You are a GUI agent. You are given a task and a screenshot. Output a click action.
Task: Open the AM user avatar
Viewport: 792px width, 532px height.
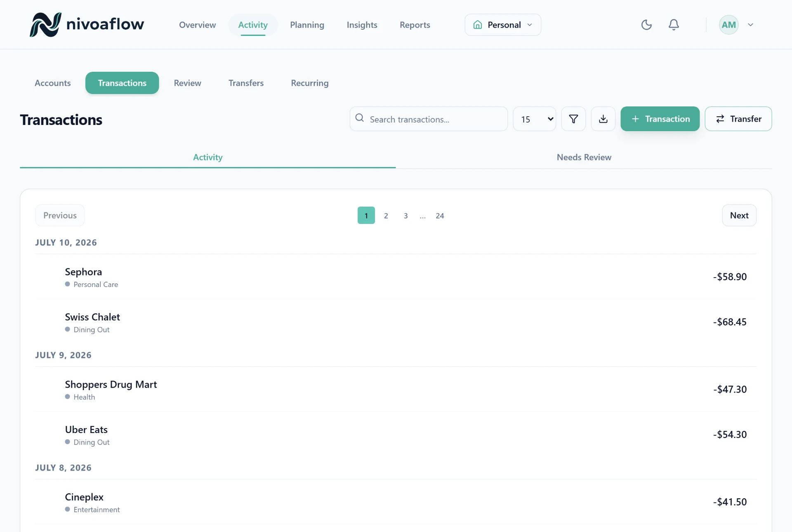pyautogui.click(x=728, y=25)
